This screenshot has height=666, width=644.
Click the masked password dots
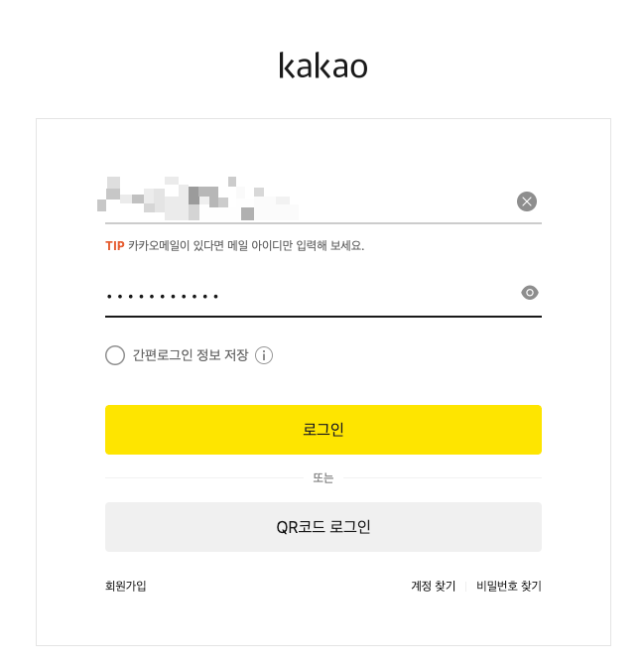pos(163,297)
